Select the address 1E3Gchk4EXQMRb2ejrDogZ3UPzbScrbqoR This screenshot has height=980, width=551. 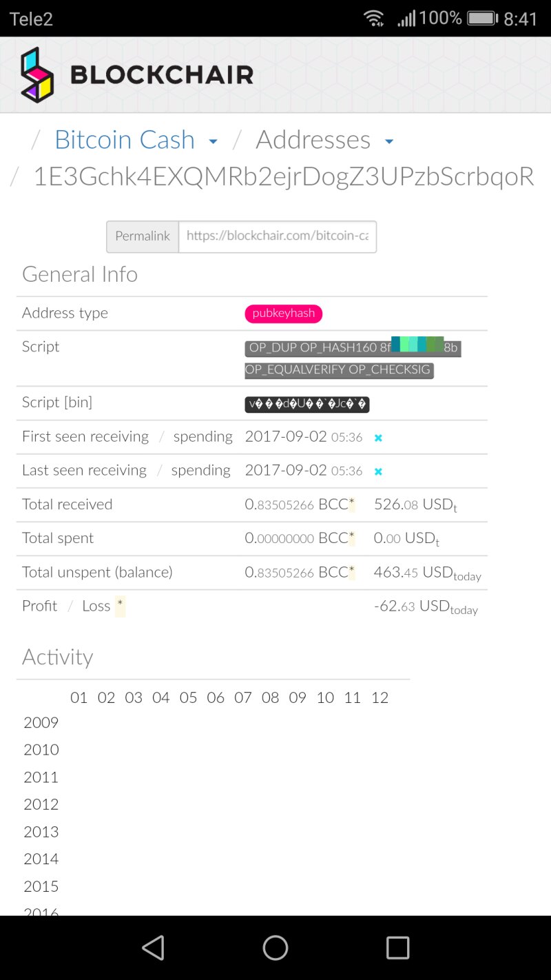(283, 176)
